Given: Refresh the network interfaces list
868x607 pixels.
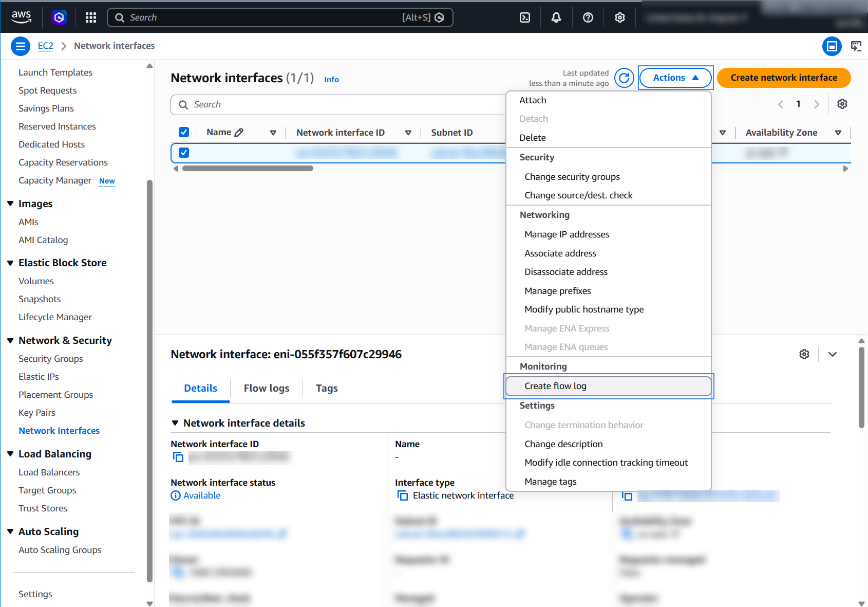Looking at the screenshot, I should 624,78.
